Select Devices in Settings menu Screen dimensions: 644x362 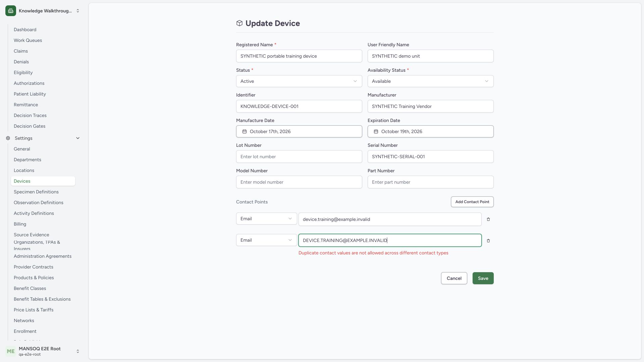pyautogui.click(x=43, y=181)
